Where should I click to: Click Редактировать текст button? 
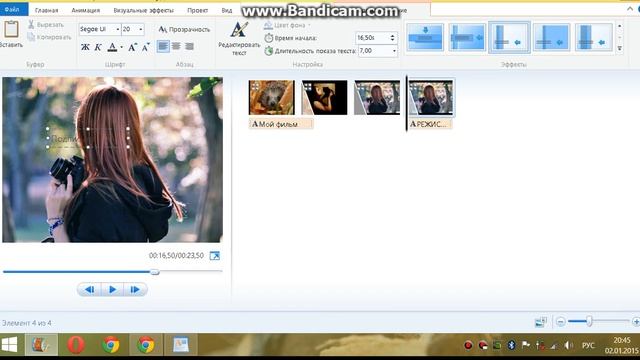pos(239,39)
